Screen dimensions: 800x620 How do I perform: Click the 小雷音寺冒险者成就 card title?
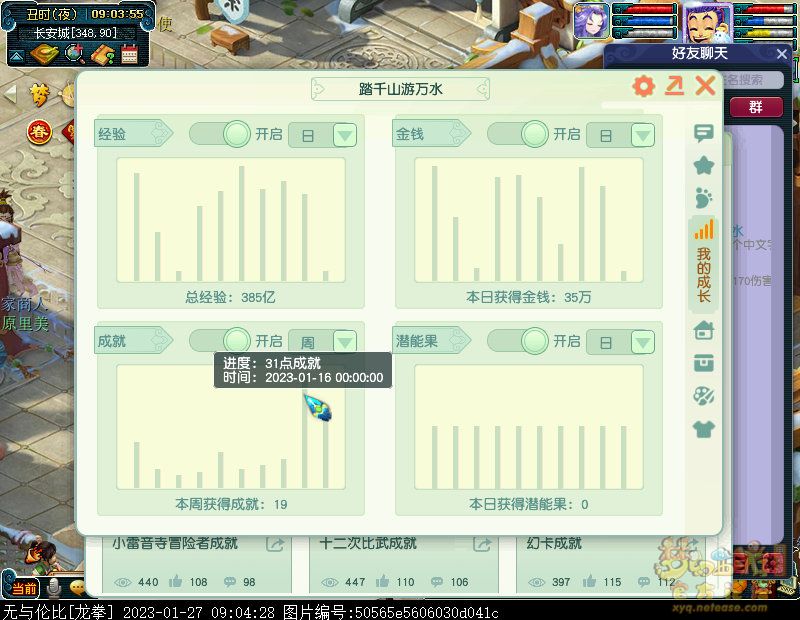pyautogui.click(x=175, y=543)
